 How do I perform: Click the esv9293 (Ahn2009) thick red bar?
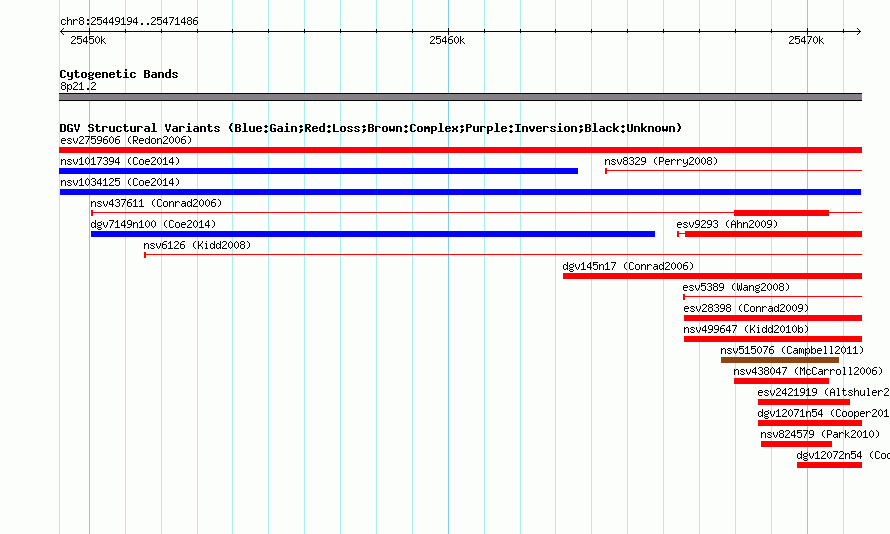(x=774, y=234)
